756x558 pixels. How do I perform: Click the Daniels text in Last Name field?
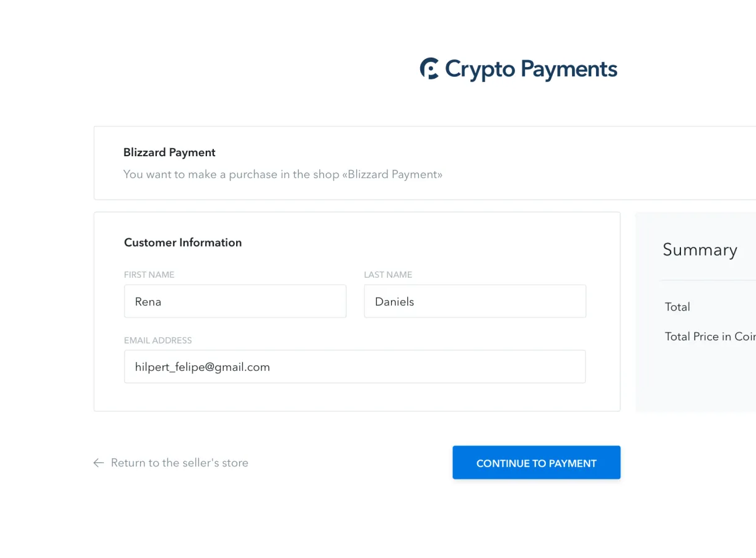point(394,302)
